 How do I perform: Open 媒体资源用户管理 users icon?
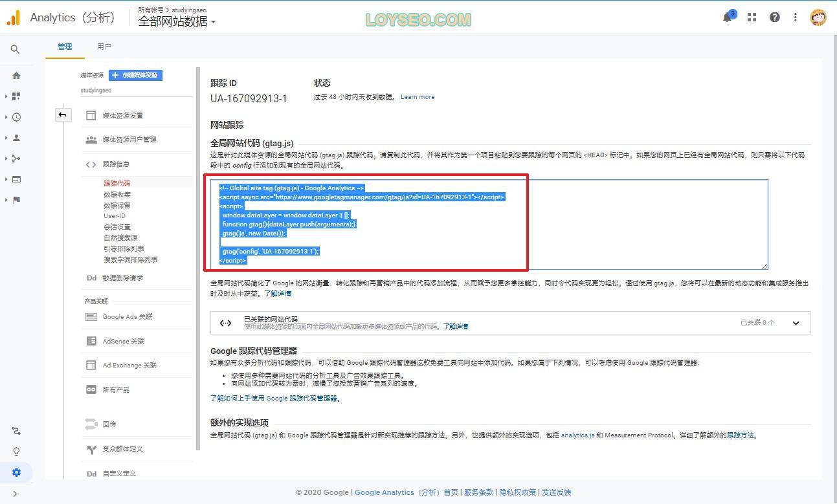coord(91,140)
